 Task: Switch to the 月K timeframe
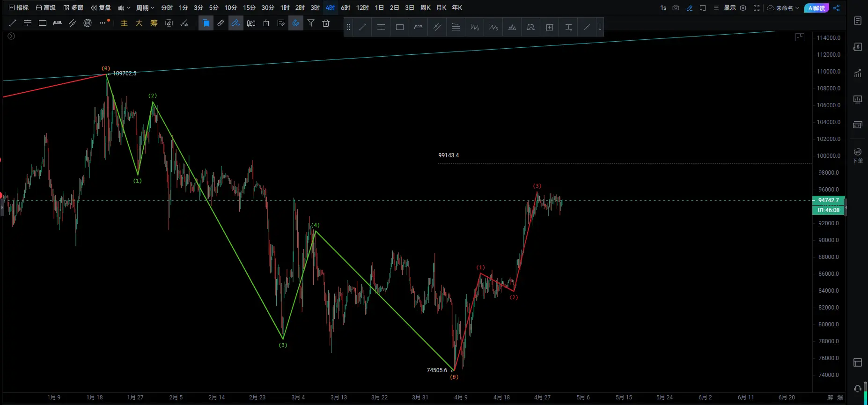(441, 7)
